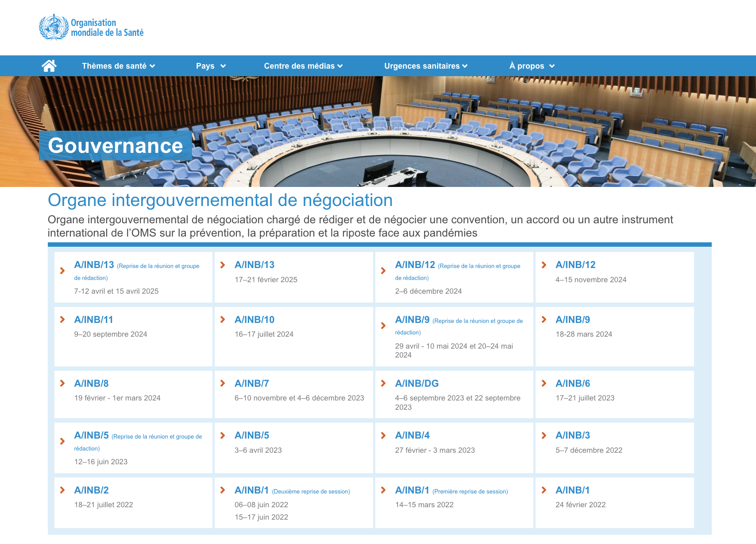Click the date text 16–17 juillet 2024

click(x=264, y=334)
